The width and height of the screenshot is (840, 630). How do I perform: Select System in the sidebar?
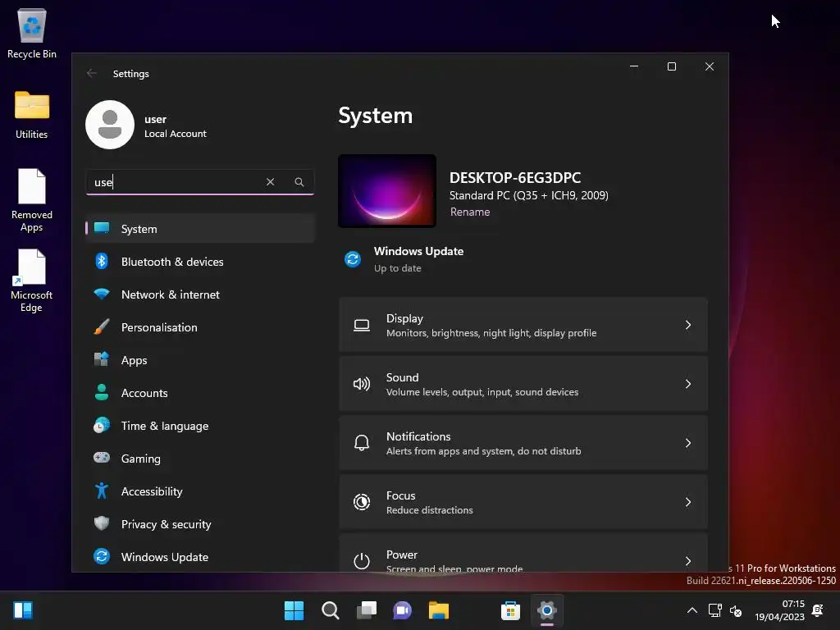click(200, 229)
